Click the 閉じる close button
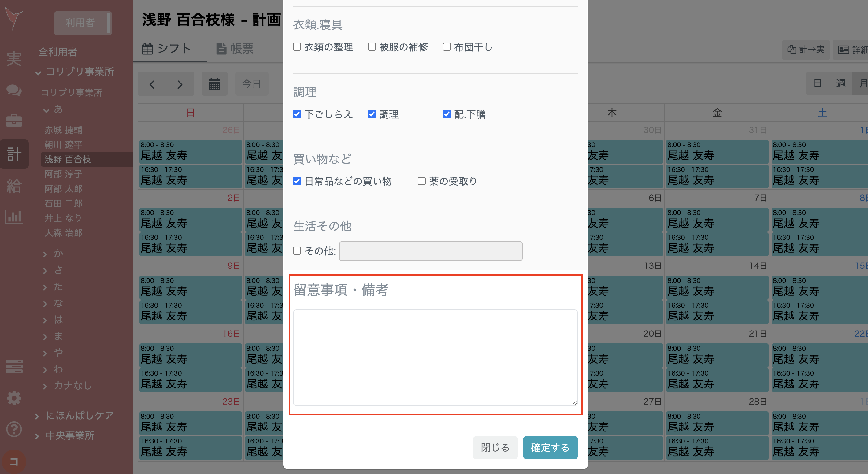The image size is (868, 474). (495, 447)
